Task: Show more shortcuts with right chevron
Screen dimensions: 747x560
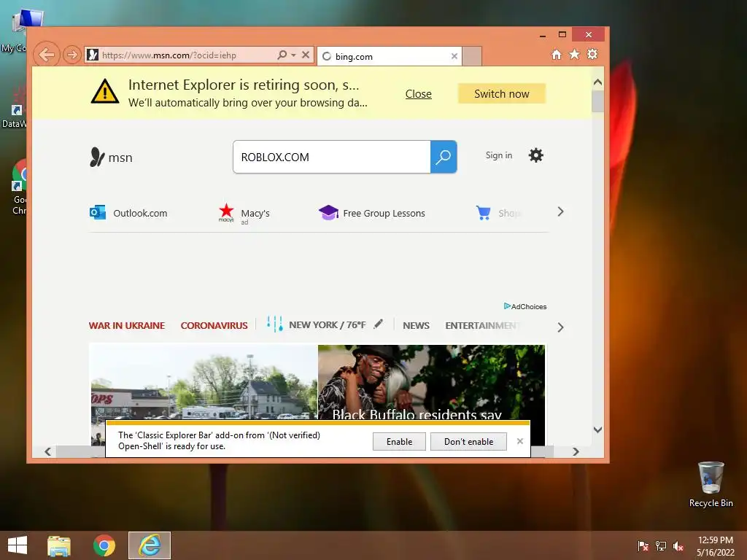Action: 561,212
